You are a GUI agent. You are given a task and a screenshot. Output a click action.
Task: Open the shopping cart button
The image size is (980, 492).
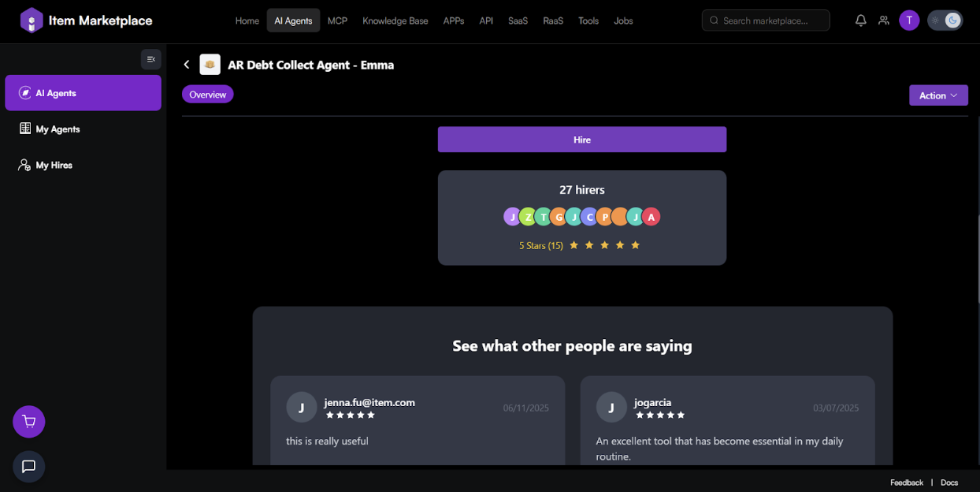(x=29, y=422)
